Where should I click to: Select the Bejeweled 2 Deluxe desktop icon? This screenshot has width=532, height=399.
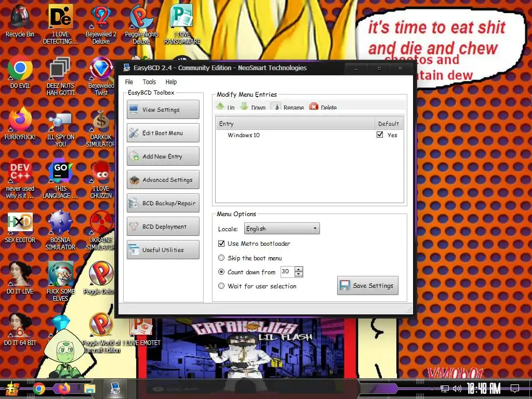[x=101, y=24]
